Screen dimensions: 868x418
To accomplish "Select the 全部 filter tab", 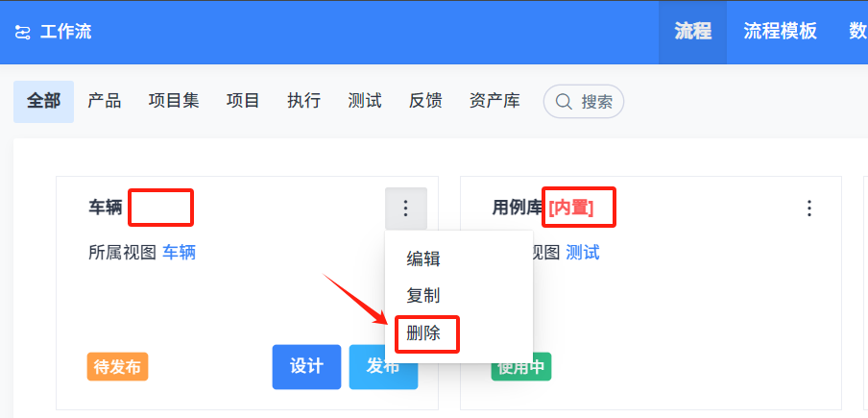I will pyautogui.click(x=44, y=101).
